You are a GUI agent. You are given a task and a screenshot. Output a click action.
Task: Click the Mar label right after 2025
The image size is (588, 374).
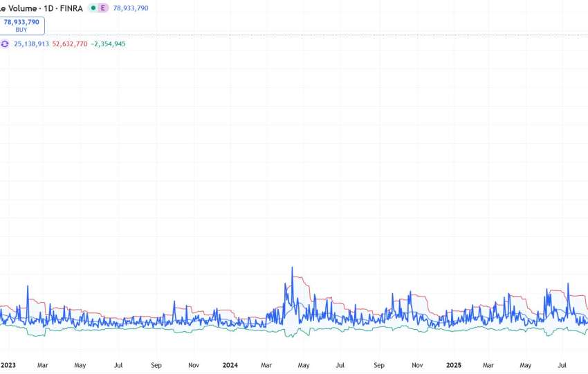point(488,364)
